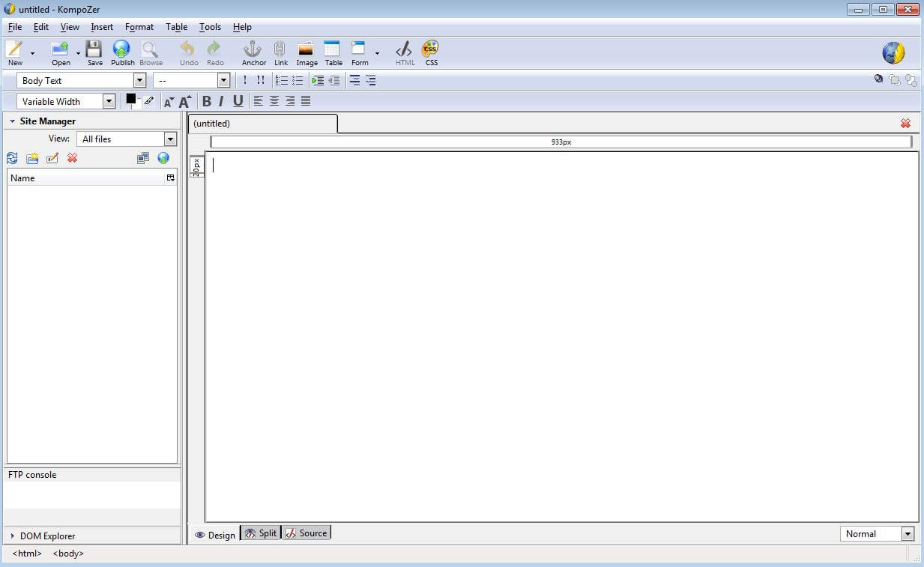Viewport: 924px width, 567px height.
Task: Expand the arrow next to Open
Action: pos(78,54)
